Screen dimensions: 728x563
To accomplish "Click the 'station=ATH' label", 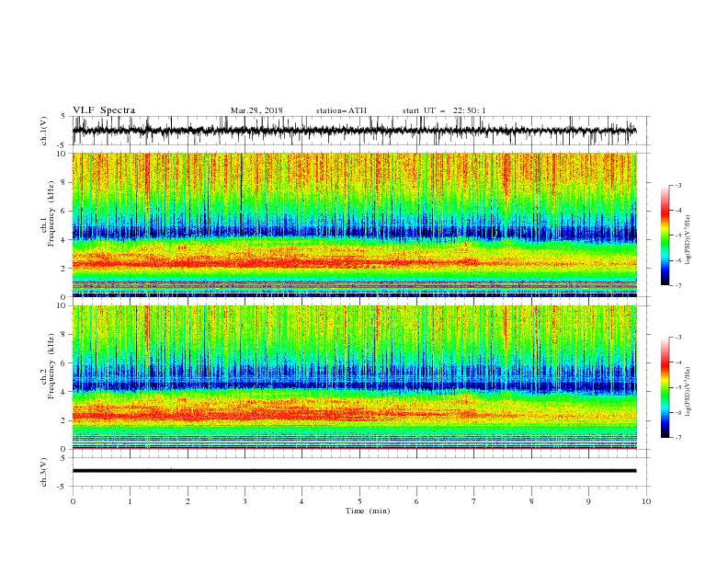I will coord(341,110).
